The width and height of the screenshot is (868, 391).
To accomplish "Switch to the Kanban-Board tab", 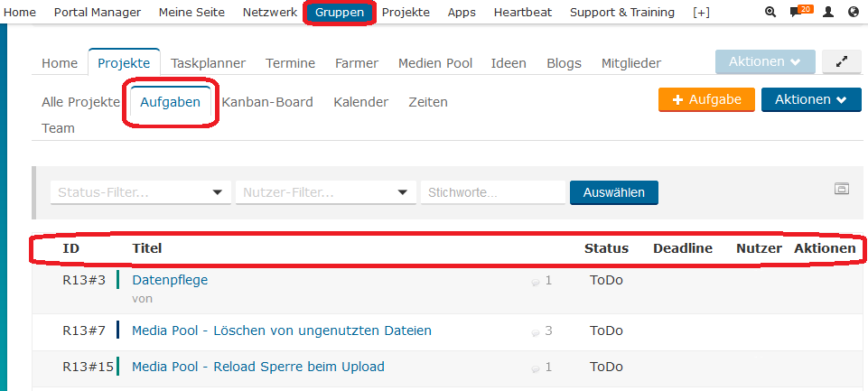I will pos(267,102).
